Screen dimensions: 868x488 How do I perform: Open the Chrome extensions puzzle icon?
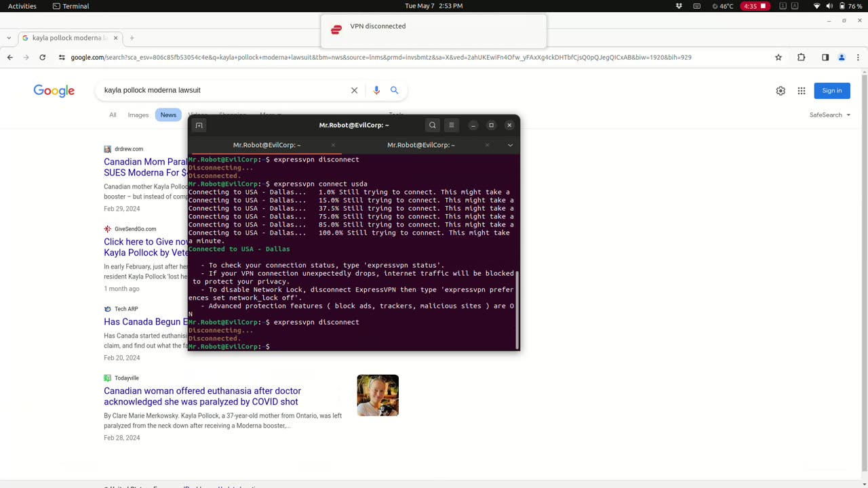coord(802,58)
